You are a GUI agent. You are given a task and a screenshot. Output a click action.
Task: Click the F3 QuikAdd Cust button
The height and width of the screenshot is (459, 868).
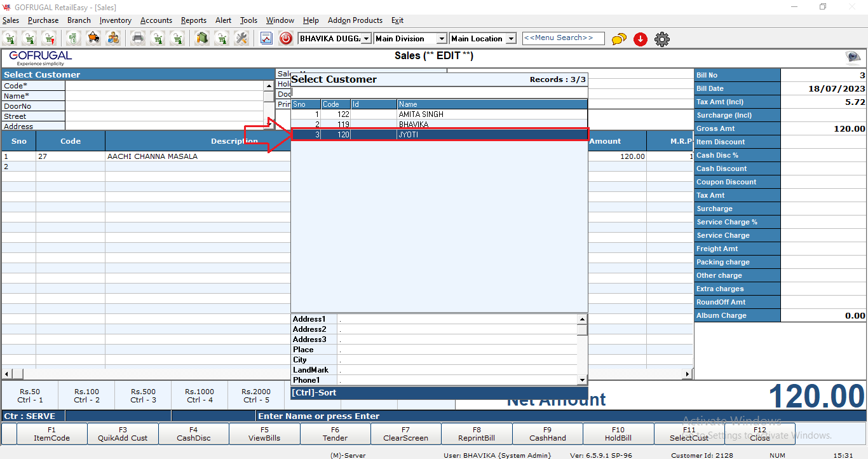click(123, 434)
